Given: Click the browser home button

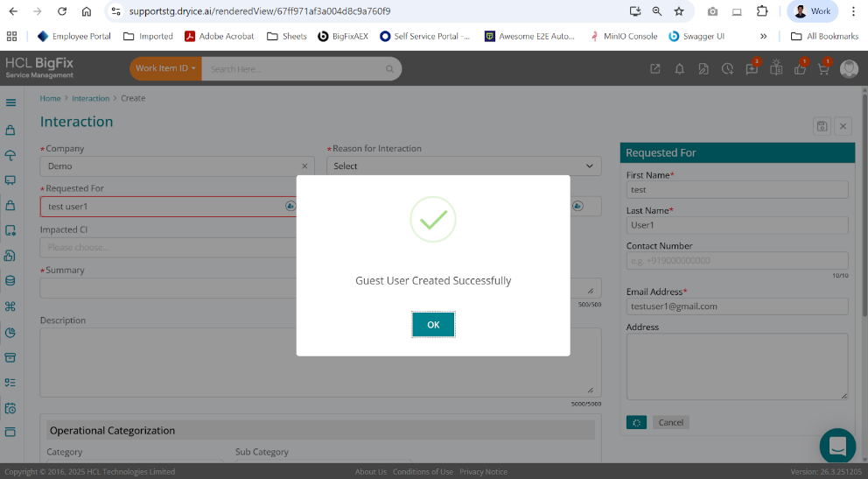Looking at the screenshot, I should click(87, 11).
